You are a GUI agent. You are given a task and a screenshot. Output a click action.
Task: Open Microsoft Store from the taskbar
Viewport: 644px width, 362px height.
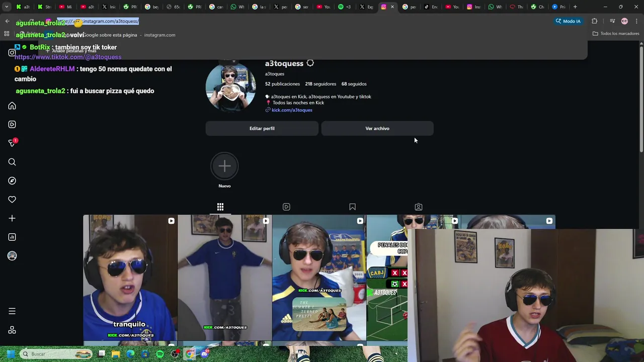coord(145,354)
